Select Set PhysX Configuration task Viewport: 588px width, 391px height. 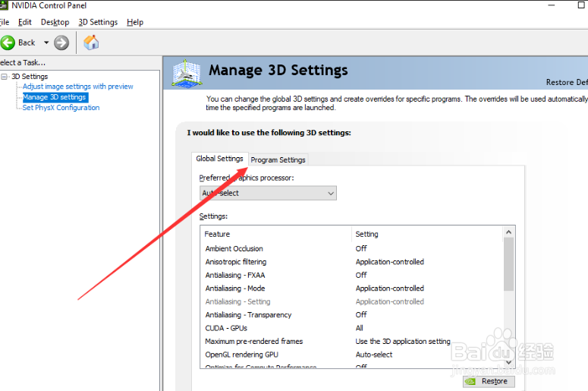click(x=61, y=108)
